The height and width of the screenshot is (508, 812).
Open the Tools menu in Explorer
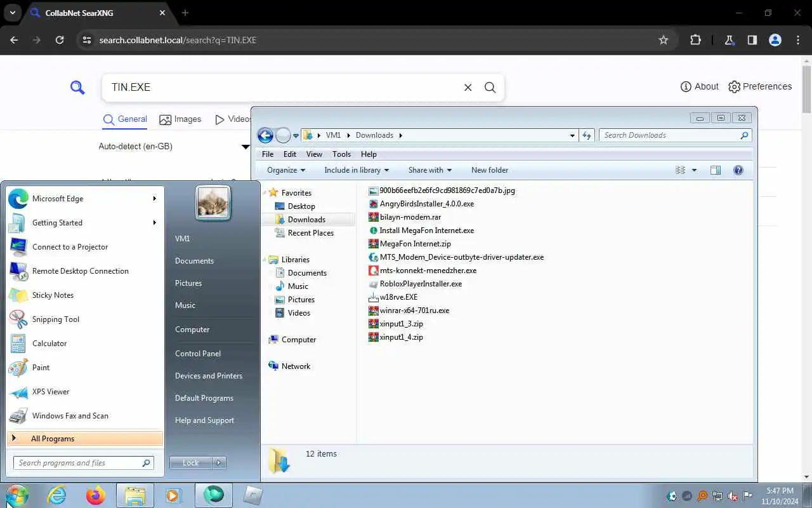click(341, 154)
